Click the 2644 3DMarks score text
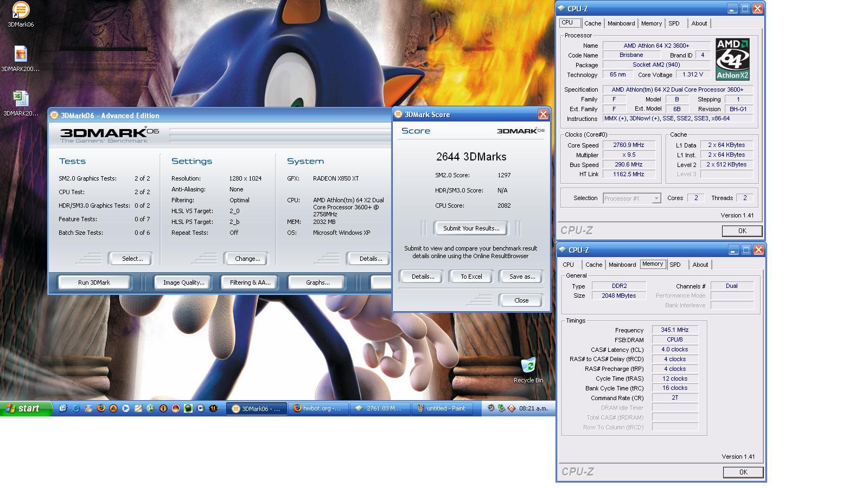 point(471,157)
